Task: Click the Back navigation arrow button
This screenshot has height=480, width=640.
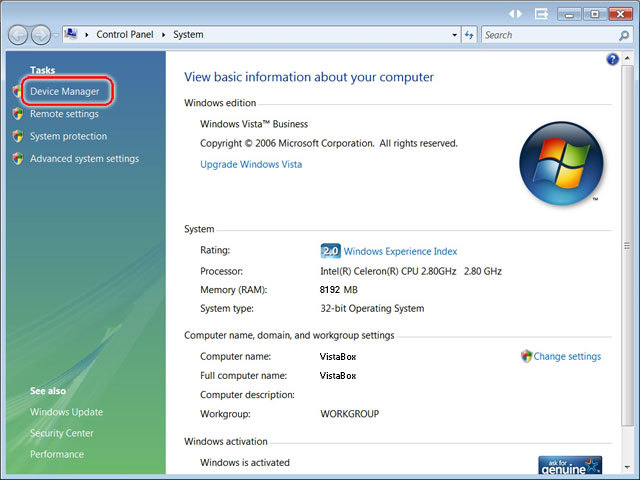Action: 18,35
